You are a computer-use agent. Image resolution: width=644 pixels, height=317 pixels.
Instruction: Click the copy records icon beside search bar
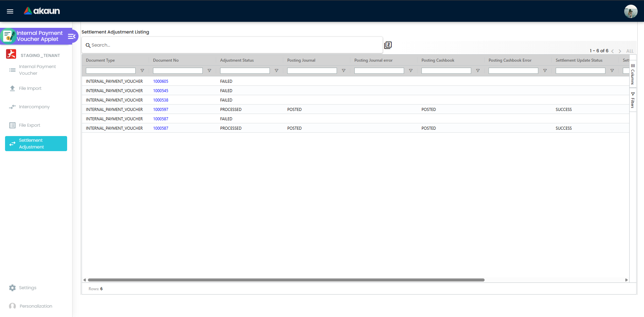click(x=388, y=45)
